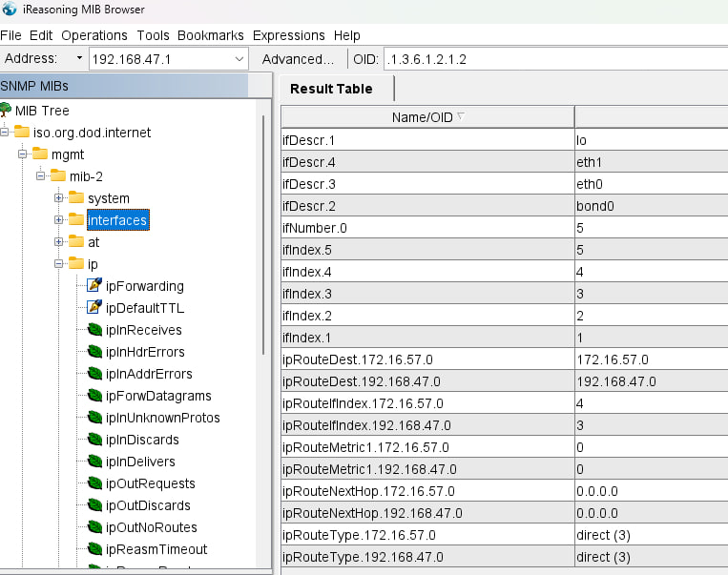Expand the interfaces tree node
This screenshot has width=728, height=575.
pyautogui.click(x=59, y=220)
